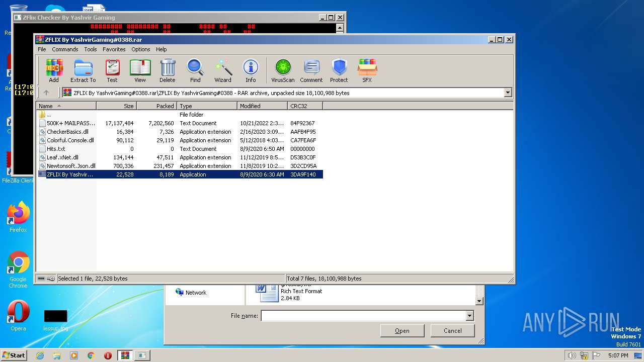Click the ZFlix Checker console scroll up arrow
644x362 pixels.
pyautogui.click(x=340, y=28)
